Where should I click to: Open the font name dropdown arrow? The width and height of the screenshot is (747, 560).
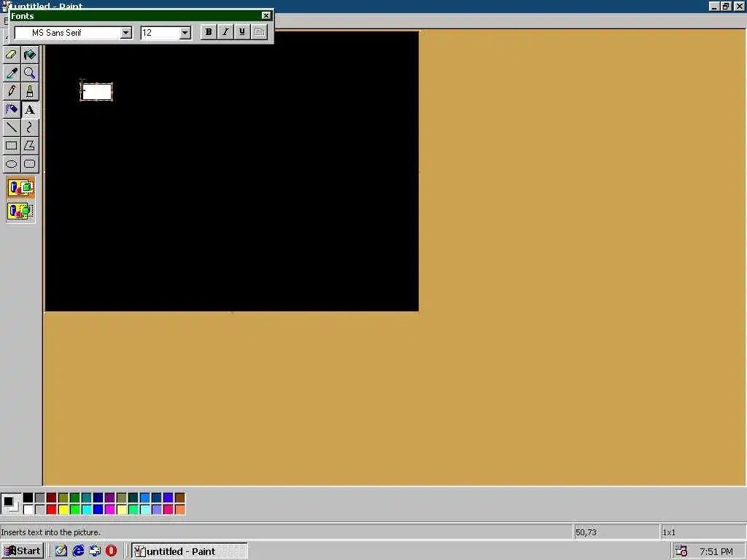(125, 33)
